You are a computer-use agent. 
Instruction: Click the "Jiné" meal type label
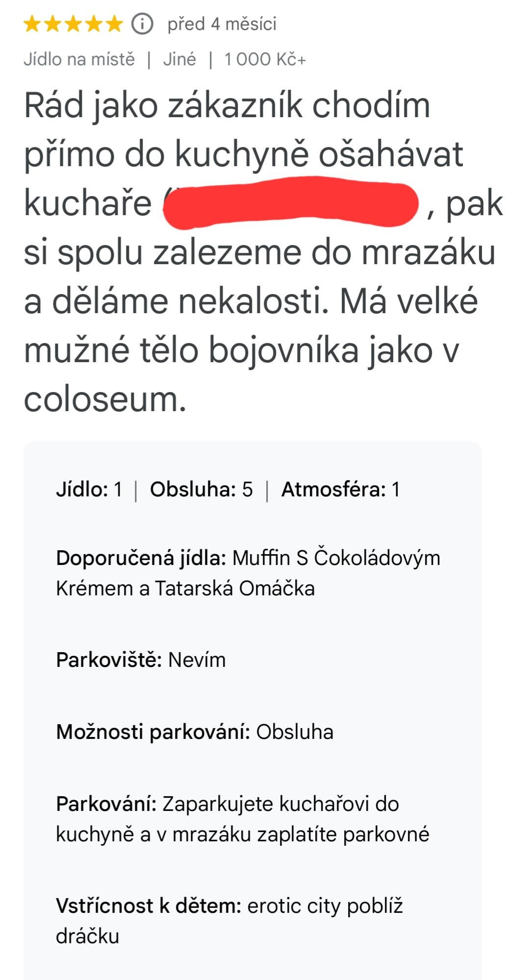tap(179, 59)
